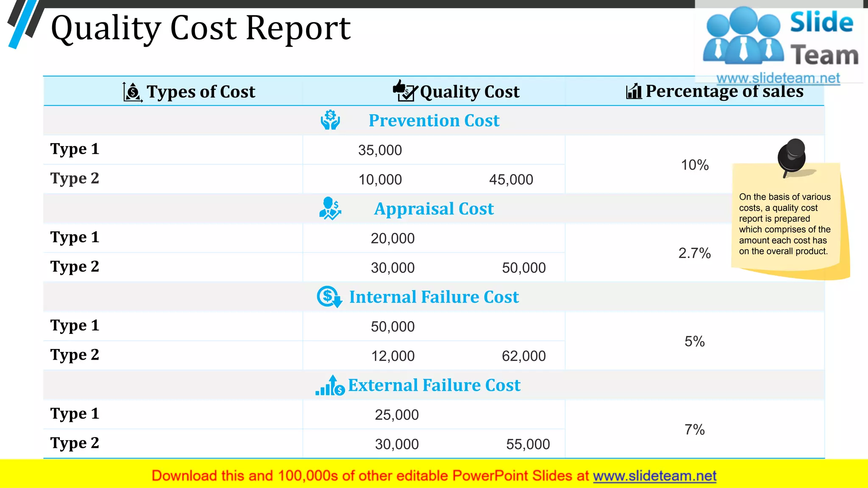Select the Quality Cost column header
The height and width of the screenshot is (488, 868).
(470, 91)
